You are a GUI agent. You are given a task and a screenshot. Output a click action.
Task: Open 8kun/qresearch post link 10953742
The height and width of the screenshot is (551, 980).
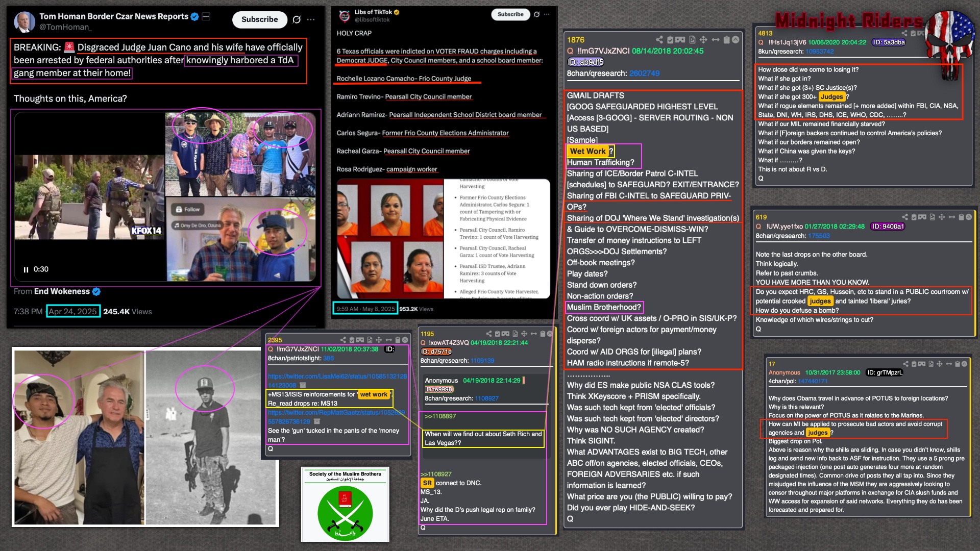(820, 51)
